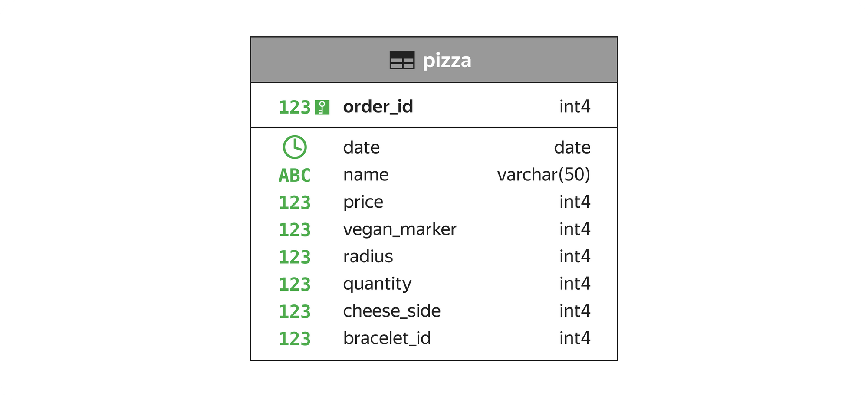Screen dimensions: 868x402
Task: Select the order_id column name
Action: tap(378, 107)
